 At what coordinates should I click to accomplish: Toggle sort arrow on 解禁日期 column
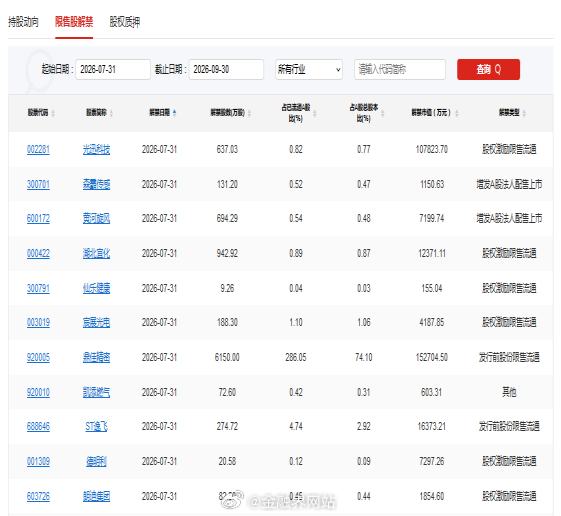point(174,113)
